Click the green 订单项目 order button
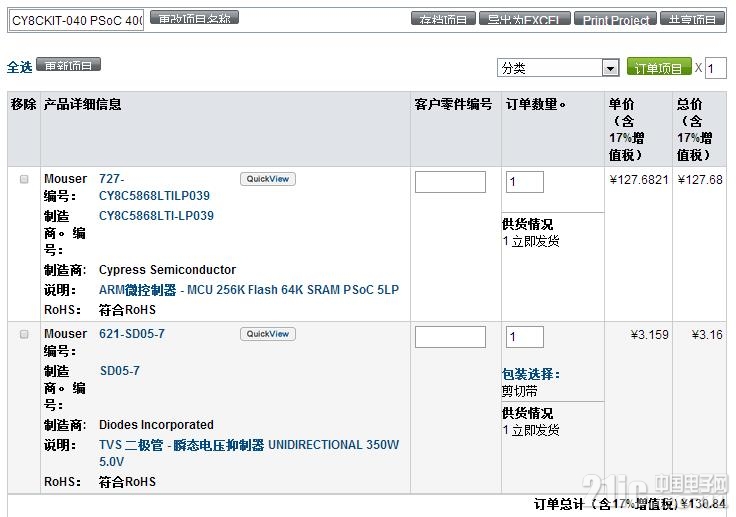 coord(659,67)
